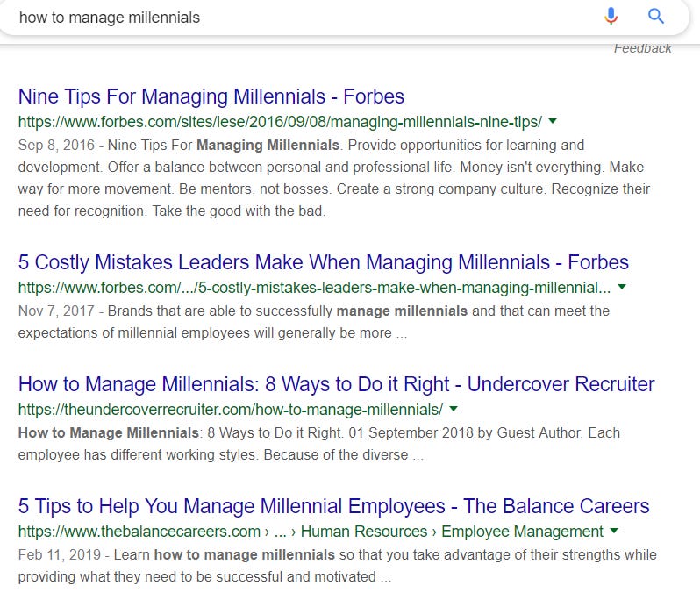Click the 'Feb 11, 2019' snippet date
The image size is (700, 607).
(60, 554)
